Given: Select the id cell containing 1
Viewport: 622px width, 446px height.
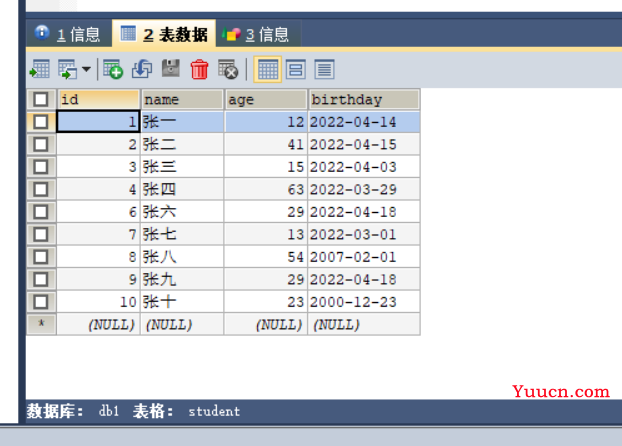Looking at the screenshot, I should (98, 122).
